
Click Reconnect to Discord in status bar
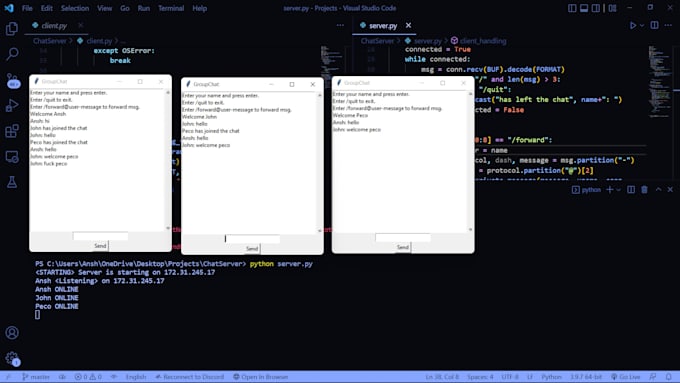[x=190, y=376]
